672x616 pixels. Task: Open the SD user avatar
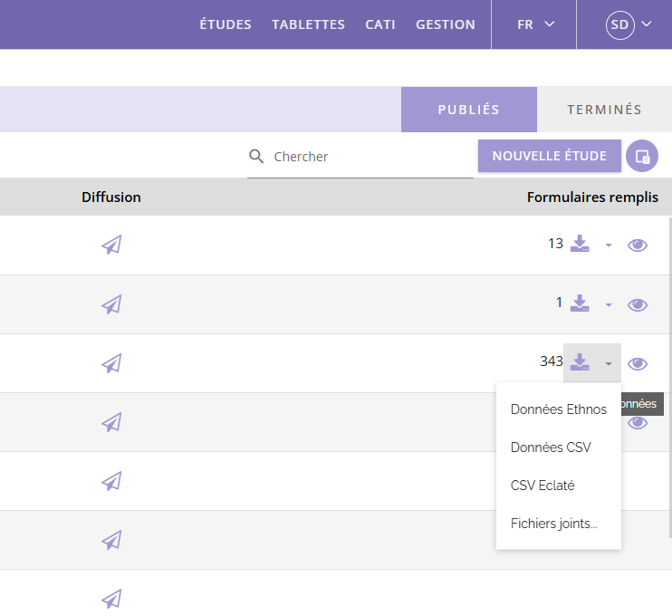(620, 24)
